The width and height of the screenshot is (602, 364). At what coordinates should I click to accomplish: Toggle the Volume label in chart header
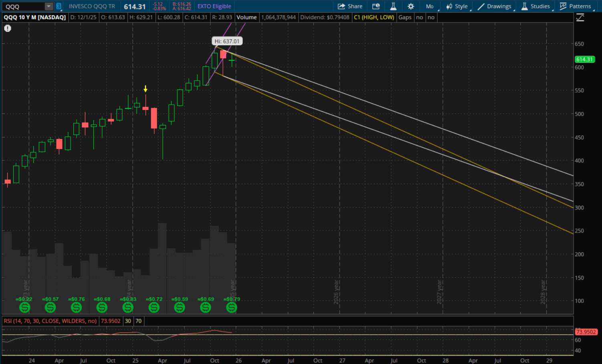[x=246, y=17]
